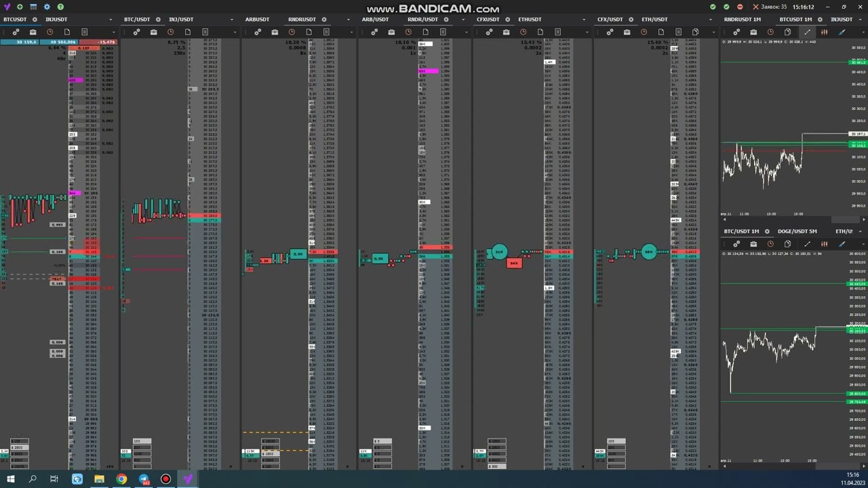Select the 100 volume preset in BTC/USDT panel

[142, 442]
